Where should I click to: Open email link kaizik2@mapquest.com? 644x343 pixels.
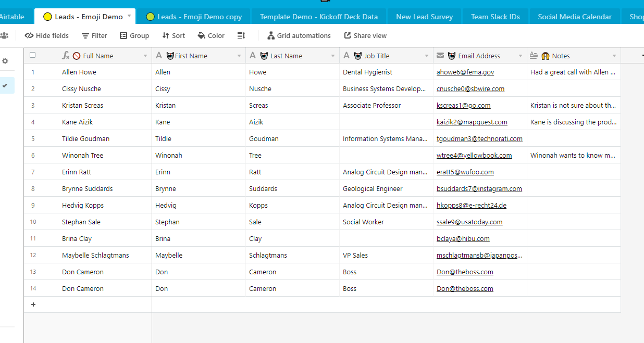(472, 122)
